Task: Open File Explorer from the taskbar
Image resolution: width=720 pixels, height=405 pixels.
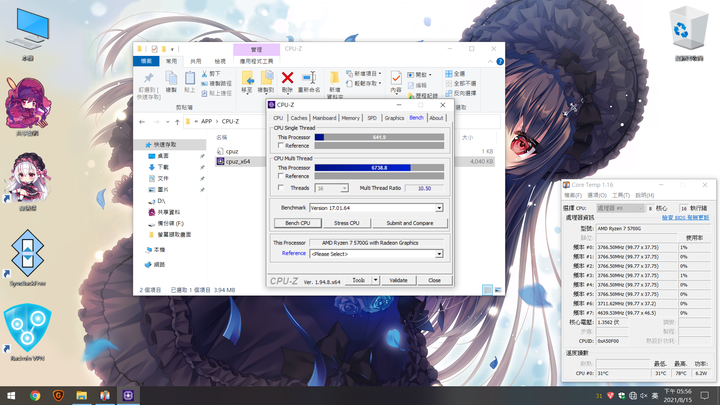Action: pyautogui.click(x=82, y=395)
